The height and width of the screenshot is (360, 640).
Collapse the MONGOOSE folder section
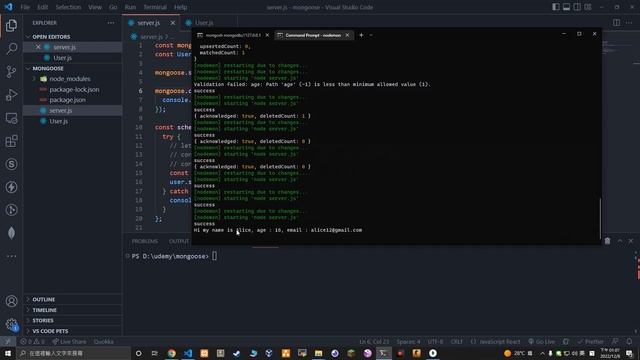point(73,68)
